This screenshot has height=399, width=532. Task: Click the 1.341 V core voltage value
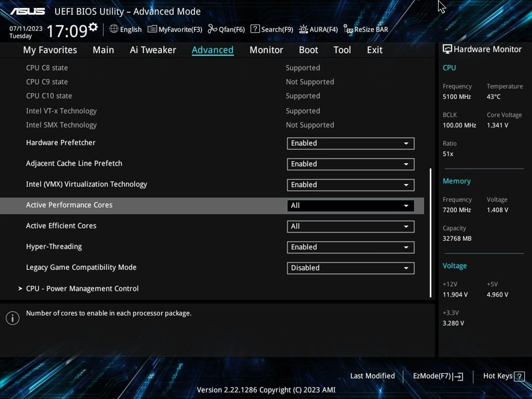pos(497,125)
